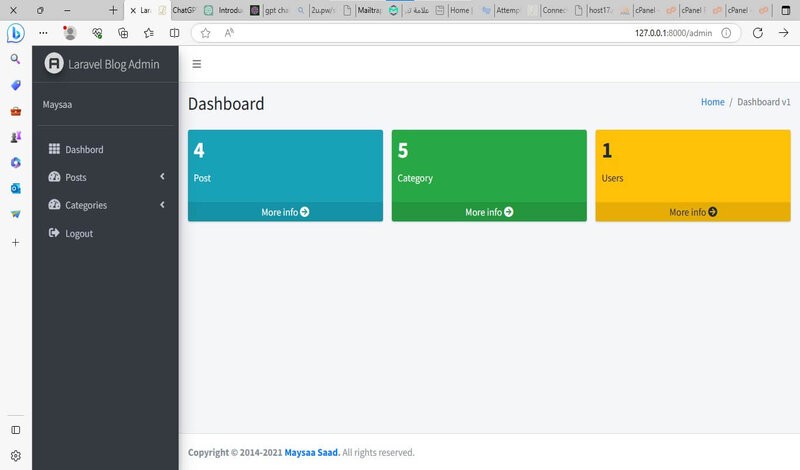Open browser essentials heart icon

tap(97, 33)
